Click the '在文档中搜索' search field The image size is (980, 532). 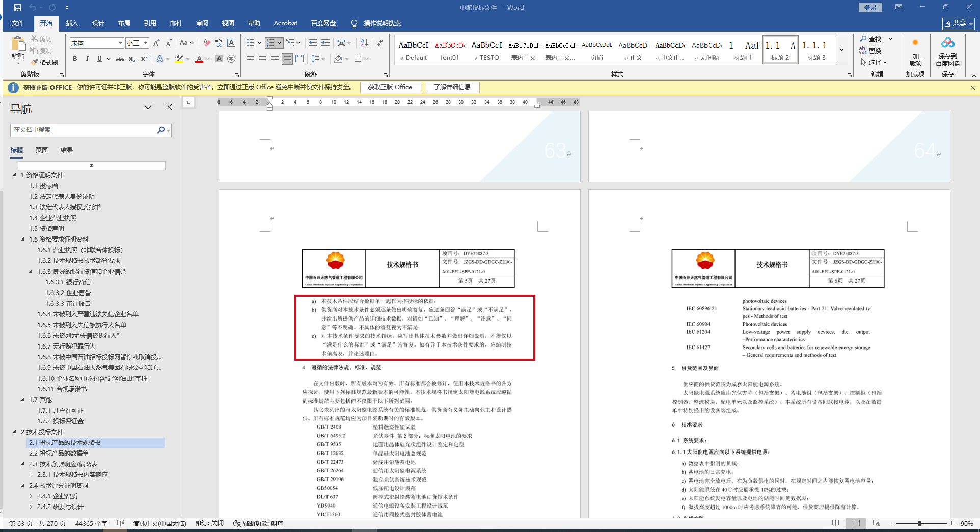click(x=84, y=130)
